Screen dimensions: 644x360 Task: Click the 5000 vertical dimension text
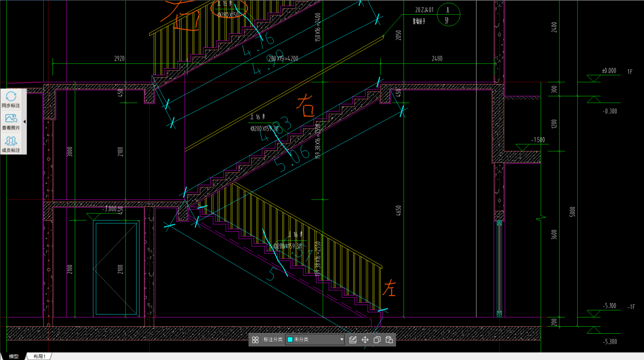tap(572, 211)
